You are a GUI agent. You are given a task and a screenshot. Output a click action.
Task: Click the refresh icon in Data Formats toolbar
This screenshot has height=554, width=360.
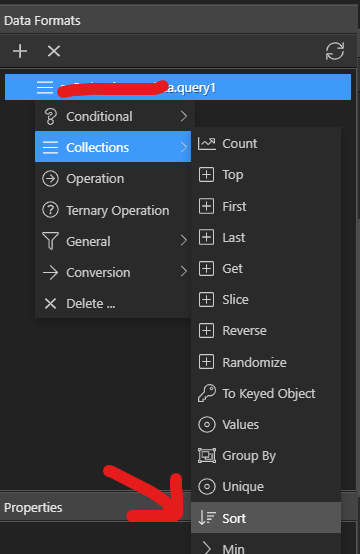point(335,51)
